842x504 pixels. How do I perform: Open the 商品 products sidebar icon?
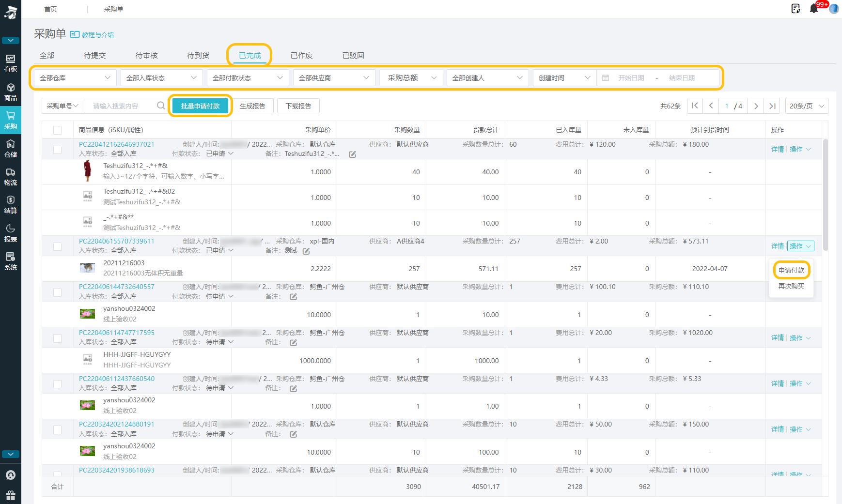pos(10,92)
